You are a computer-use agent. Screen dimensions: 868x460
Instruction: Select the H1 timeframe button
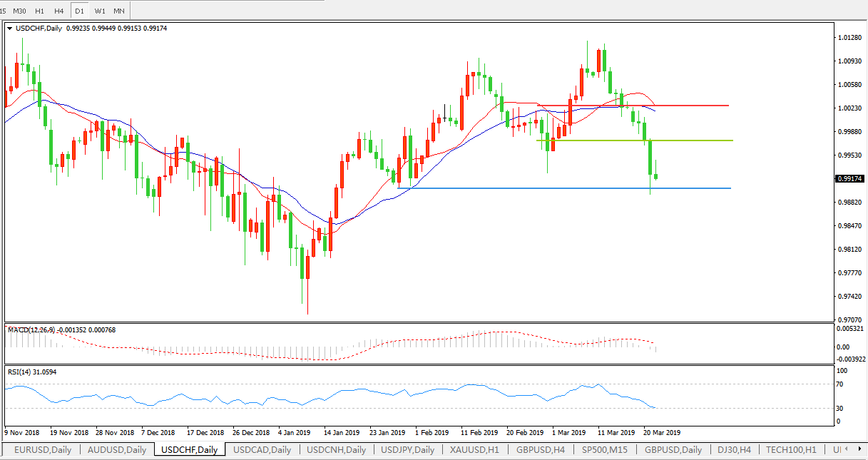[x=39, y=11]
